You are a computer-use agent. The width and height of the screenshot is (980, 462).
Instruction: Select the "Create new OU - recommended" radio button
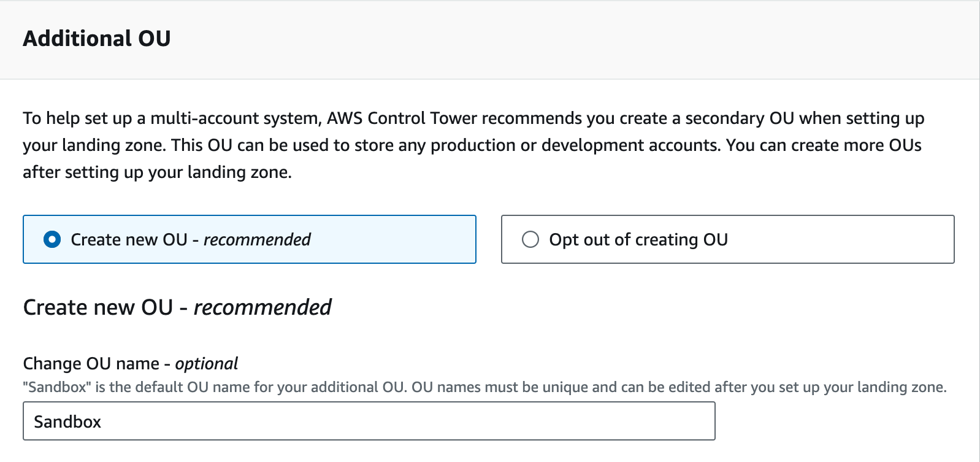pyautogui.click(x=52, y=239)
